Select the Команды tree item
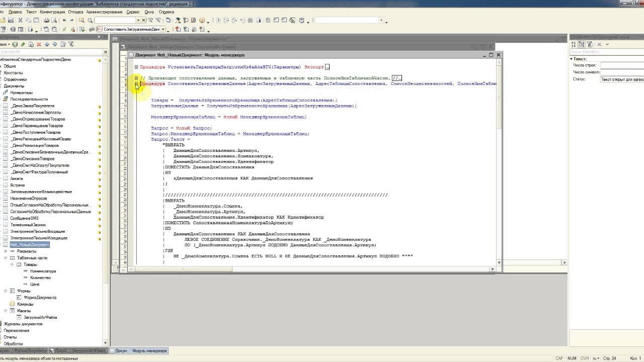 [25, 304]
